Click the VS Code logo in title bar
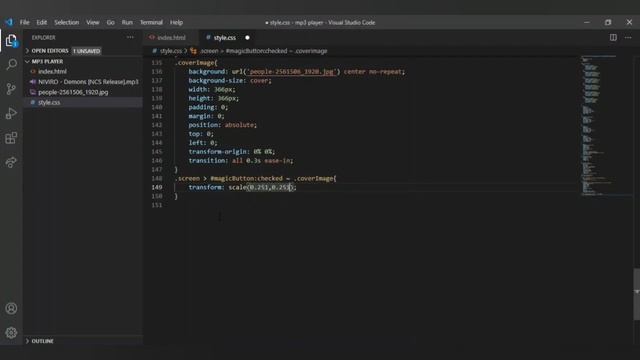The width and height of the screenshot is (640, 360). coord(9,22)
